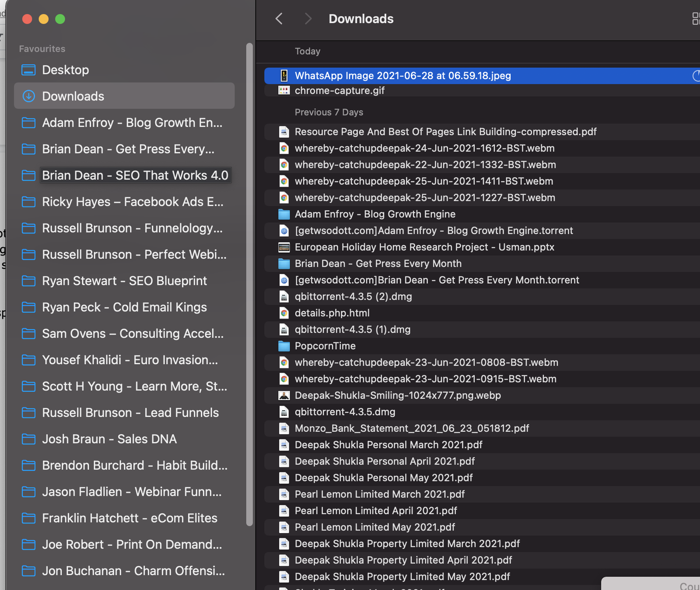Screen dimensions: 700x590
Task: Select Monzo_Bank_Statement_2021_06_23 pdf
Action: click(482, 428)
